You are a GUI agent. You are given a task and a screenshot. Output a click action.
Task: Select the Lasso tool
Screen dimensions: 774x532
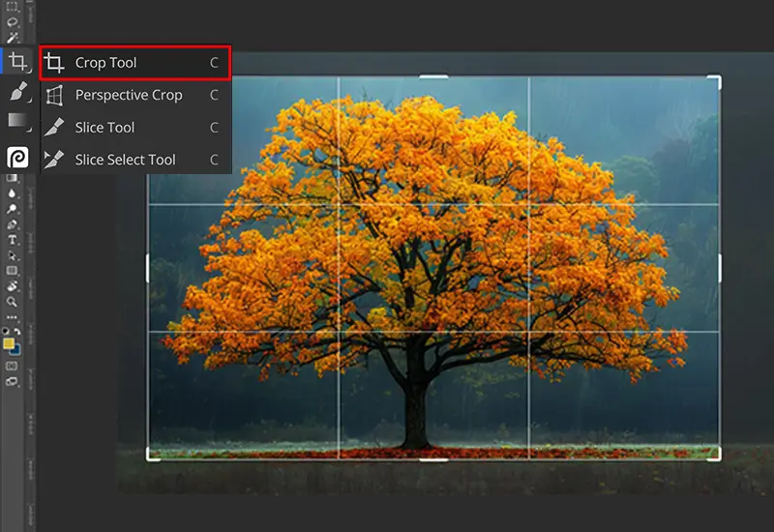coord(13,22)
